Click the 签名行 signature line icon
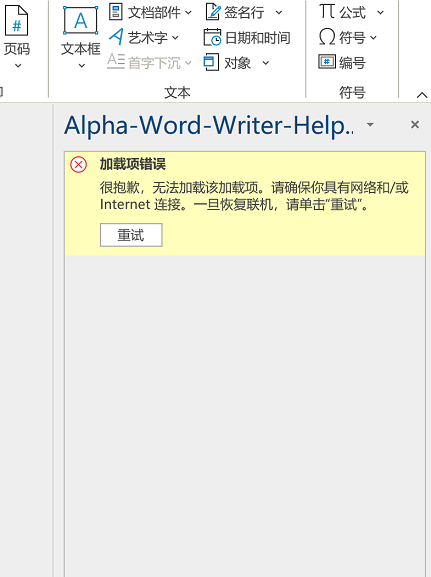This screenshot has width=431, height=577. tap(213, 12)
